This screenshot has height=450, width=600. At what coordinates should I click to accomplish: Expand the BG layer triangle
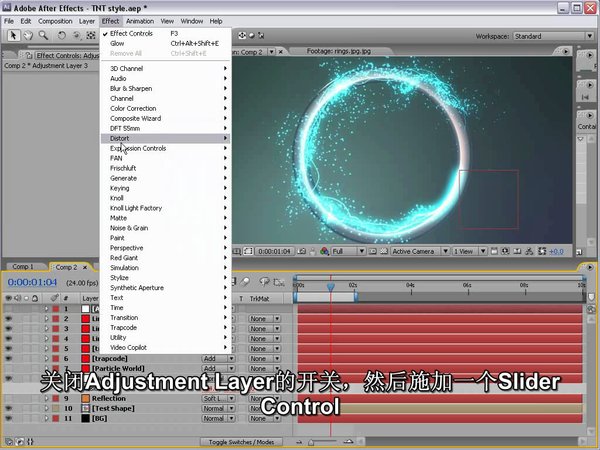point(47,418)
